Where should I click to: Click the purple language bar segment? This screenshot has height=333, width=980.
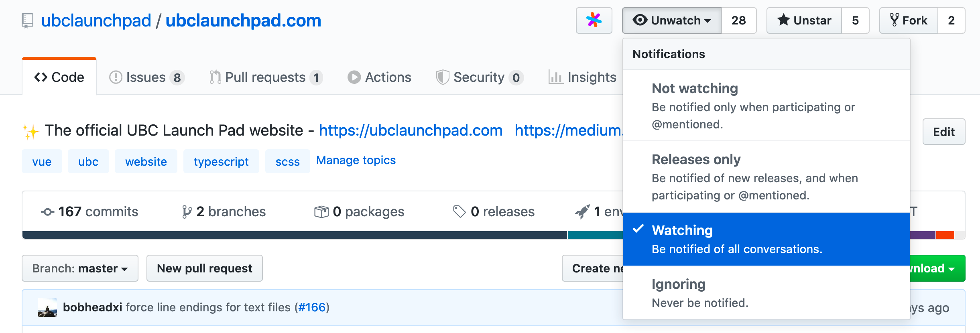tap(923, 235)
